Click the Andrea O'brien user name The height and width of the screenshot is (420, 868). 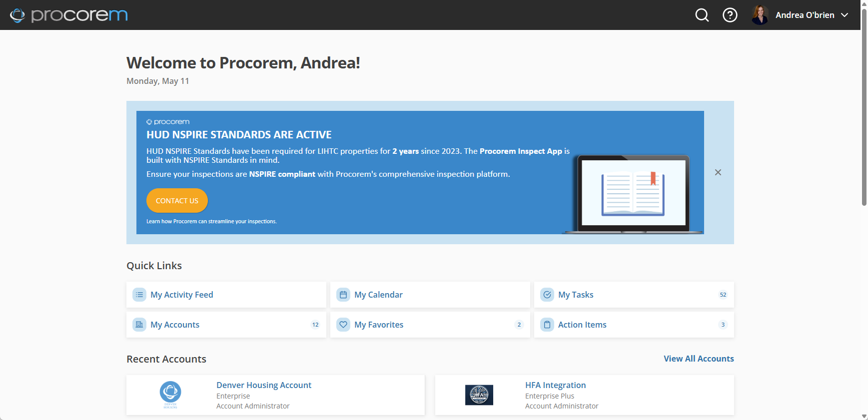pyautogui.click(x=805, y=15)
